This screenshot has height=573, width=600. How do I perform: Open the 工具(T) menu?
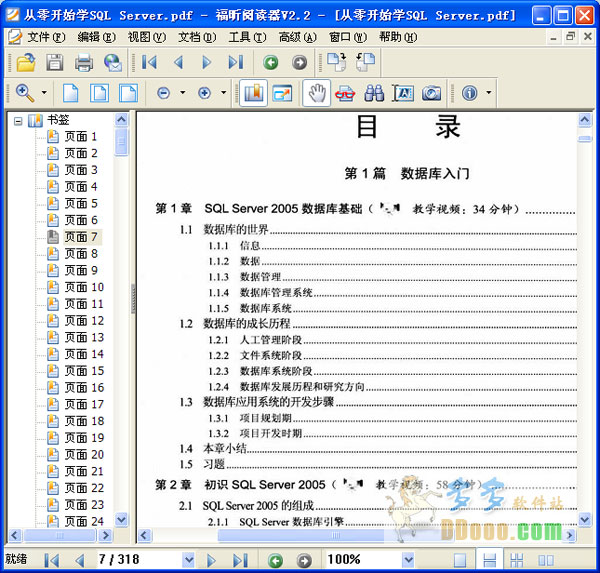click(247, 37)
